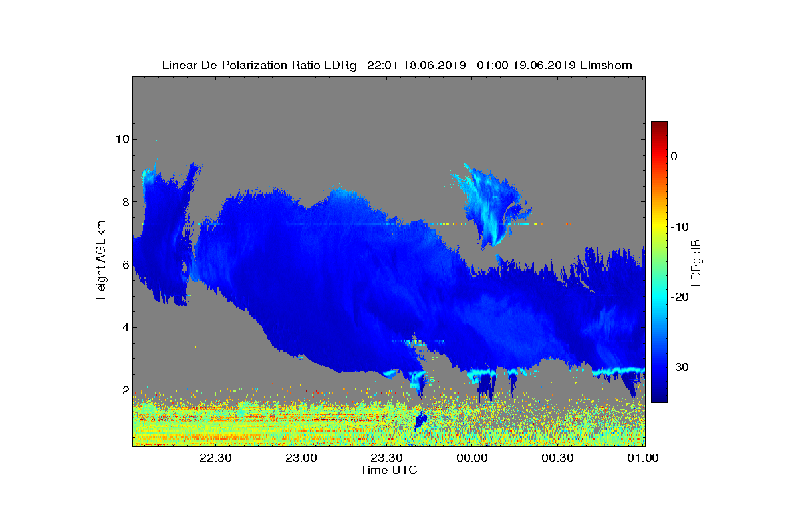Click the 'Height AGL km' axis label
The height and width of the screenshot is (532, 798).
pos(102,261)
